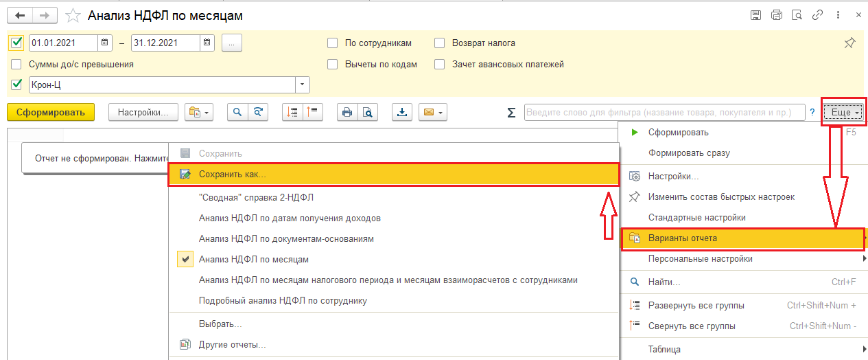The width and height of the screenshot is (868, 360).
Task: Click the sigma sum icon
Action: (511, 113)
